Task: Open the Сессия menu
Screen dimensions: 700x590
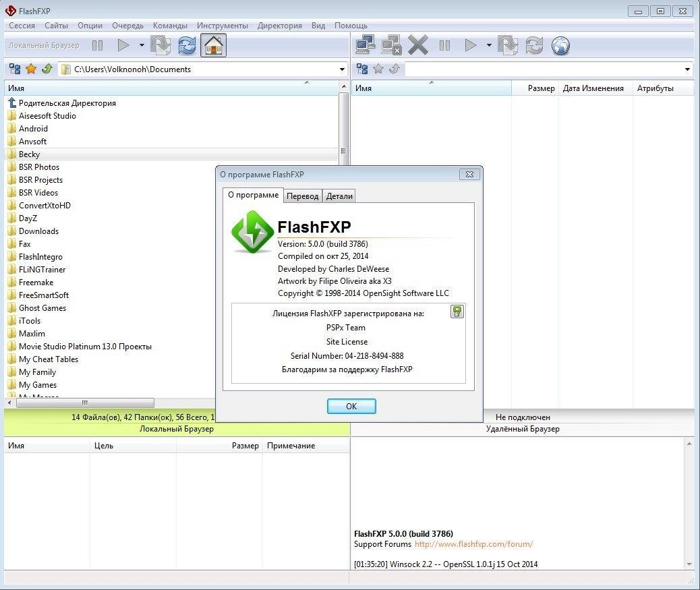Action: click(x=22, y=26)
